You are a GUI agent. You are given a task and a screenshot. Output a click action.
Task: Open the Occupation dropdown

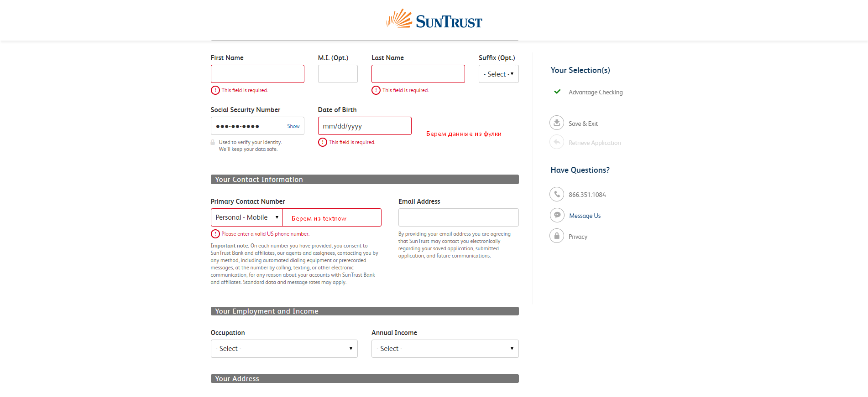[284, 349]
